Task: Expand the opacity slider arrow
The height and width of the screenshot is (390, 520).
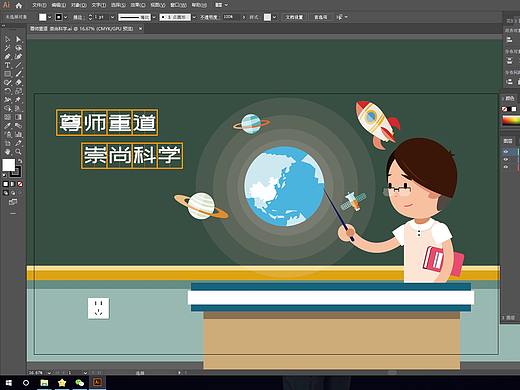Action: [x=244, y=17]
